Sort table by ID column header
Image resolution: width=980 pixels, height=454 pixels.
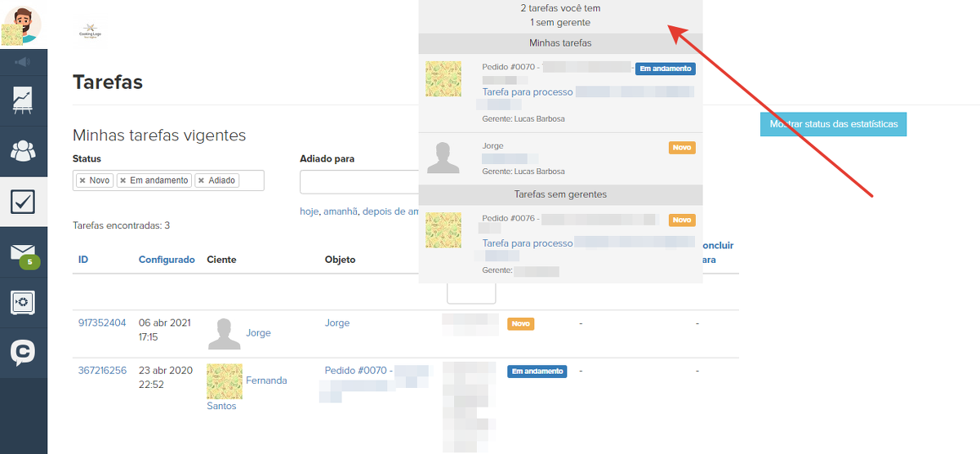point(83,260)
